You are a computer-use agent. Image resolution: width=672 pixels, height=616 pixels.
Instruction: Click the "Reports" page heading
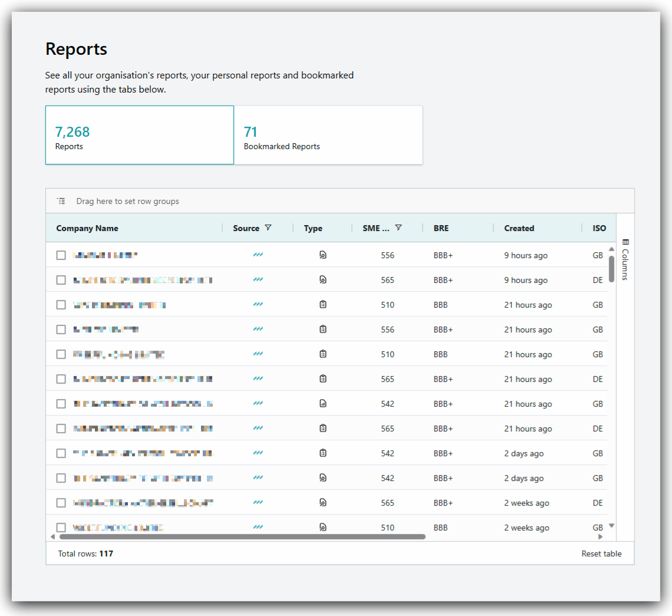pos(76,49)
